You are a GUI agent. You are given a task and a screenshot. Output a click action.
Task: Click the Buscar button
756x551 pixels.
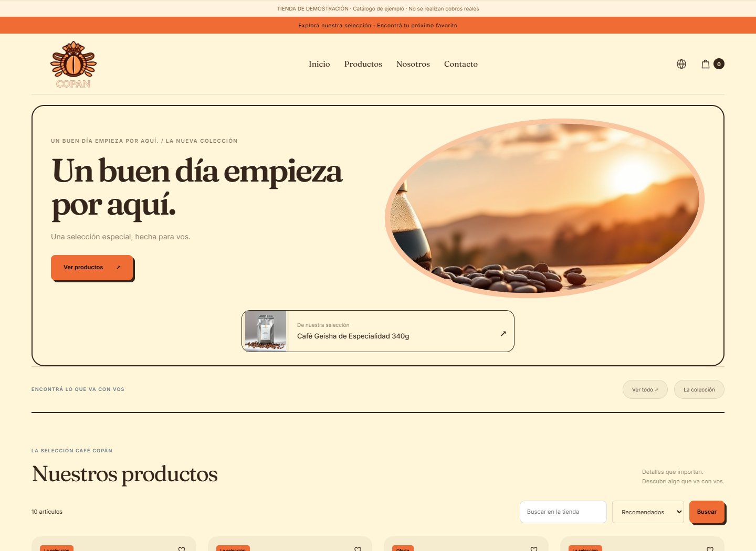pyautogui.click(x=707, y=512)
